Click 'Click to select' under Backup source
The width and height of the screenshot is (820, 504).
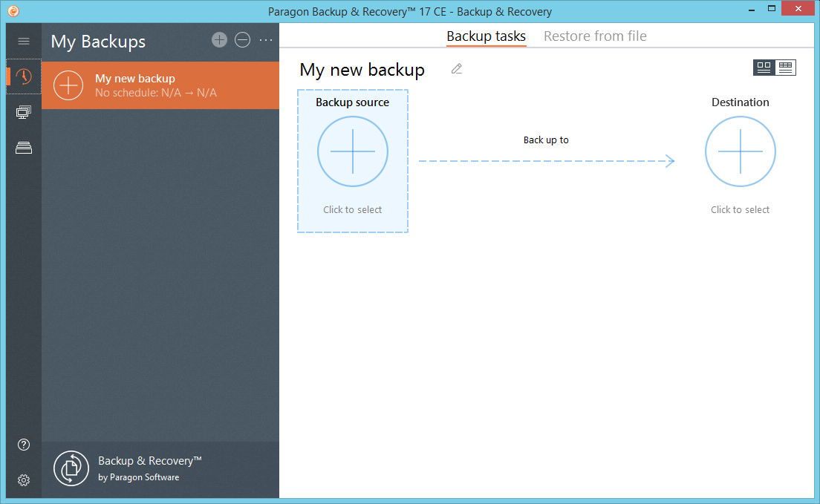click(x=353, y=209)
